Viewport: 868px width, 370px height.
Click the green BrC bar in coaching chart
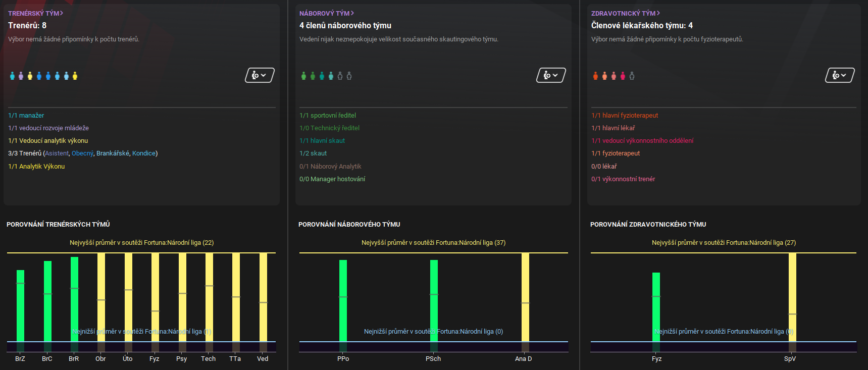coord(47,301)
